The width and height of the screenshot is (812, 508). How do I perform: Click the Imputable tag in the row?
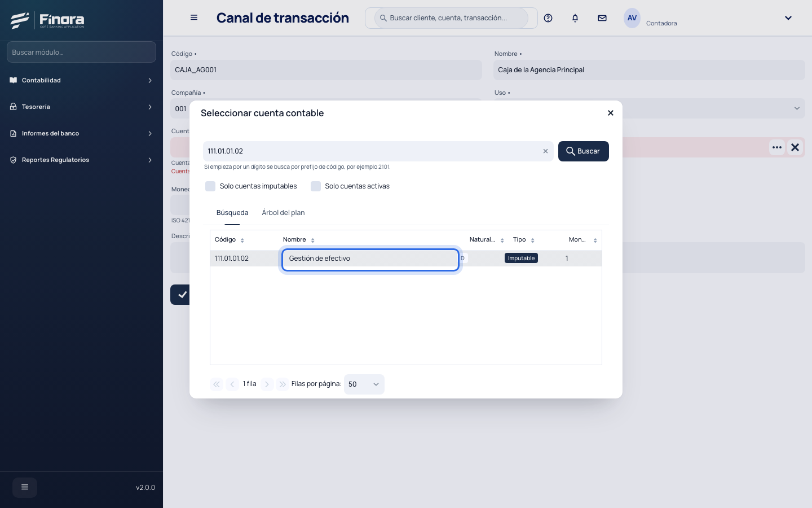(x=521, y=259)
